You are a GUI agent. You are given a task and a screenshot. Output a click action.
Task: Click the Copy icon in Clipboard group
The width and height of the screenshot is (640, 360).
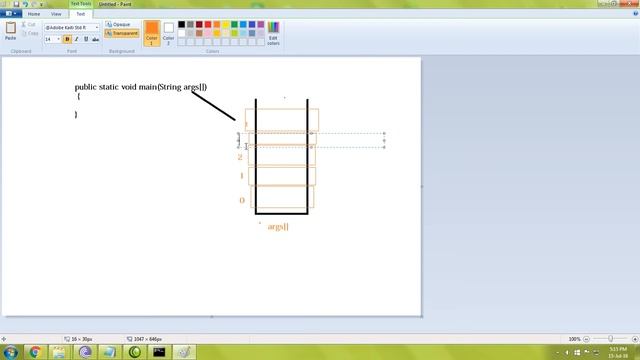point(24,33)
